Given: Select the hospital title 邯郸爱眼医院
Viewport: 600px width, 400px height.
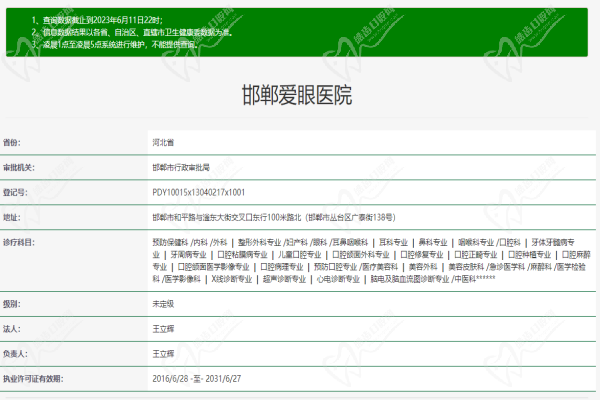Looking at the screenshot, I should (x=297, y=95).
